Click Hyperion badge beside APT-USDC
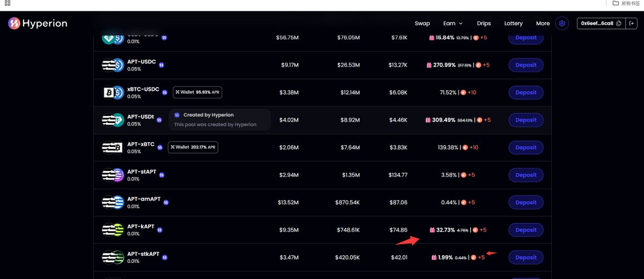644x279 pixels. click(161, 65)
